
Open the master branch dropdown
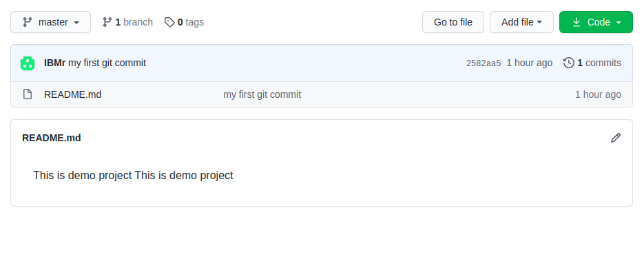[50, 22]
